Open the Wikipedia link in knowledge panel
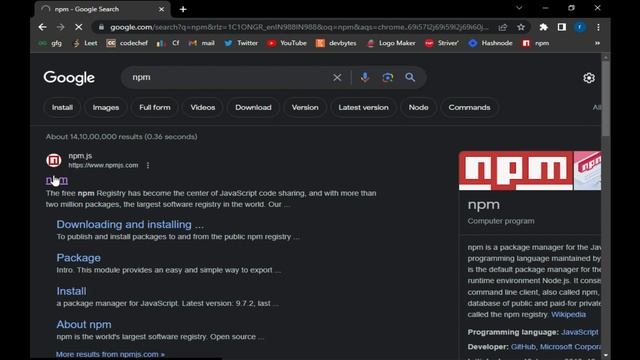640x360 pixels. click(568, 314)
